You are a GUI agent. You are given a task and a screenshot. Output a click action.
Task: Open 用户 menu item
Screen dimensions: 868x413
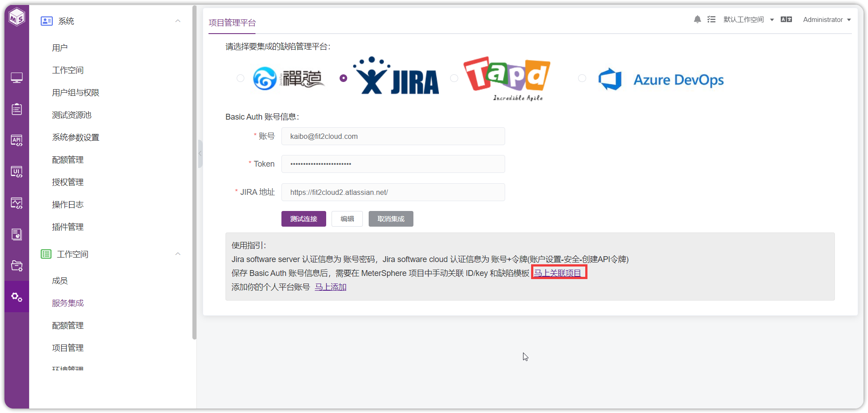click(60, 48)
